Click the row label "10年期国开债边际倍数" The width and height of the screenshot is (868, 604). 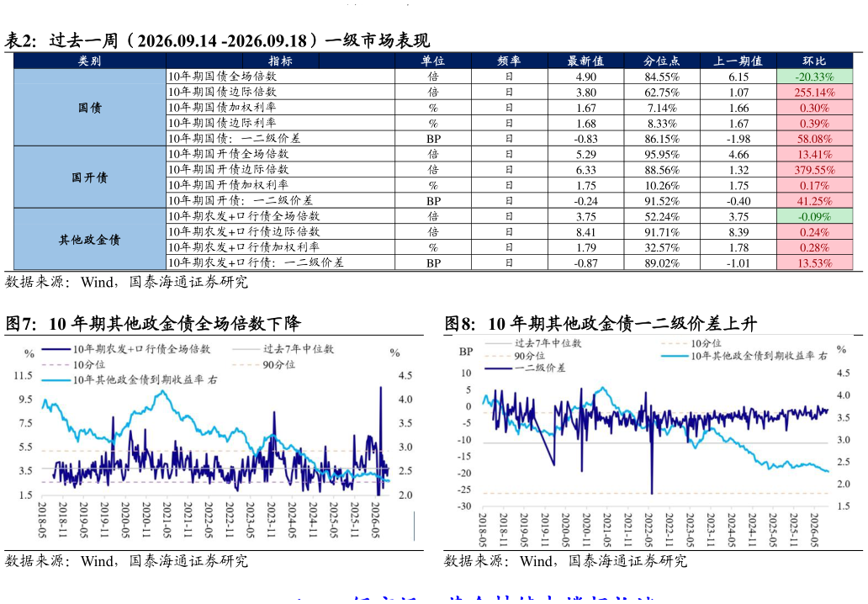pos(229,169)
